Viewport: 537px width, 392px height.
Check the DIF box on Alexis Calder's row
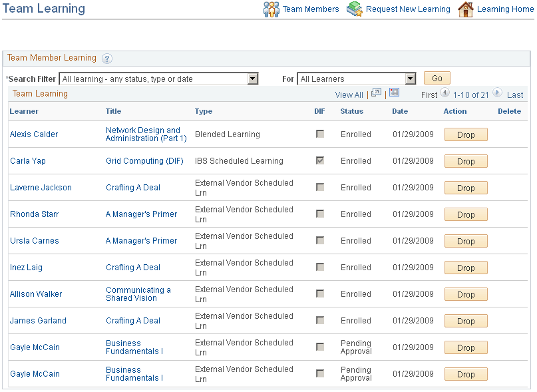pos(320,134)
